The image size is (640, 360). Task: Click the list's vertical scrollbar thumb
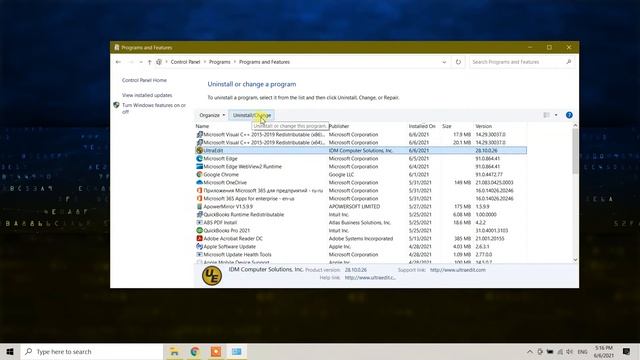tap(575, 151)
